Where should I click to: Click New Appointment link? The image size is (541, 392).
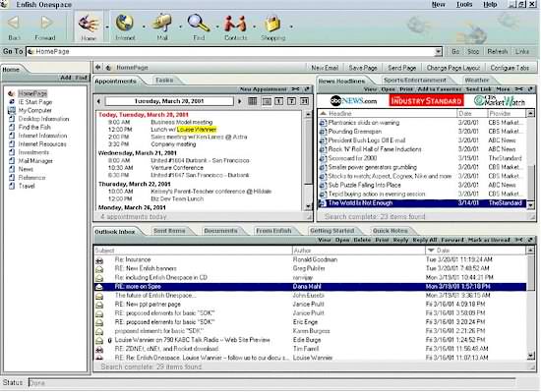[x=263, y=89]
